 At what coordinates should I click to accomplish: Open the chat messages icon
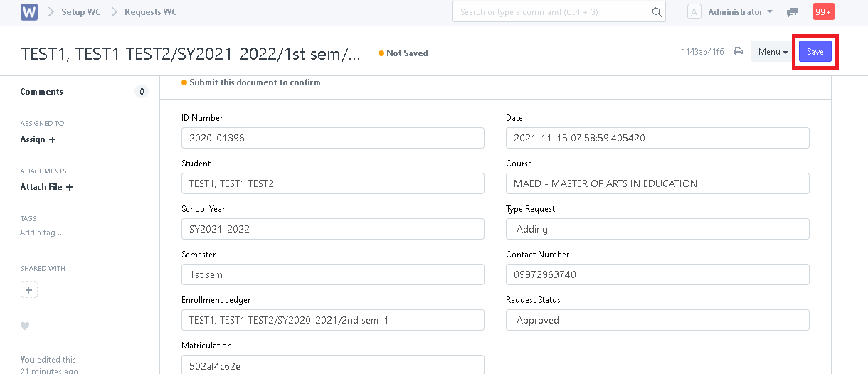792,12
